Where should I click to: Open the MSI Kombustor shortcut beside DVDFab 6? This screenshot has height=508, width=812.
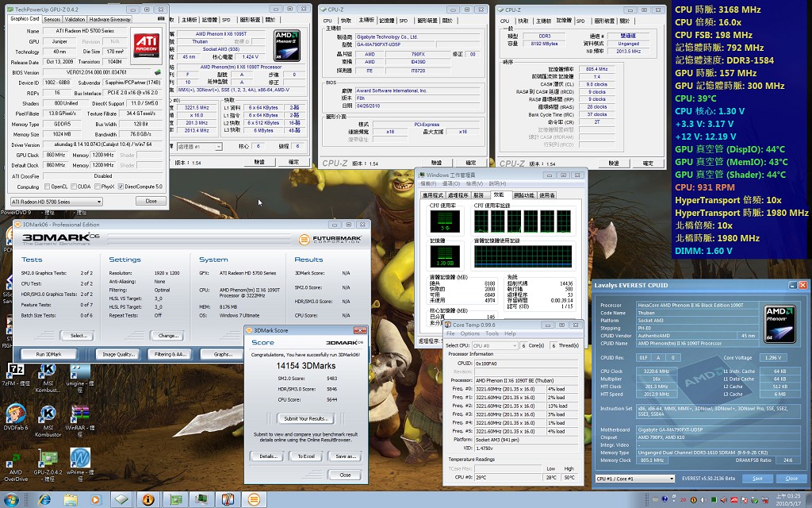click(48, 419)
